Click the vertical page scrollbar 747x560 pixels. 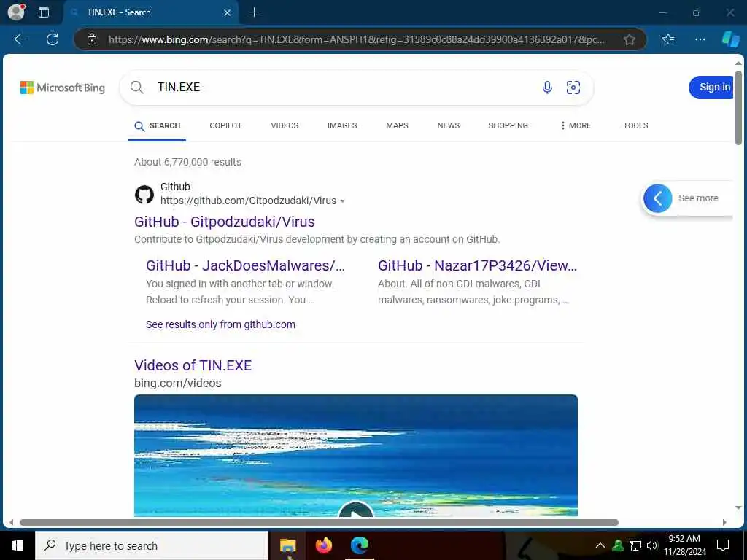click(738, 108)
